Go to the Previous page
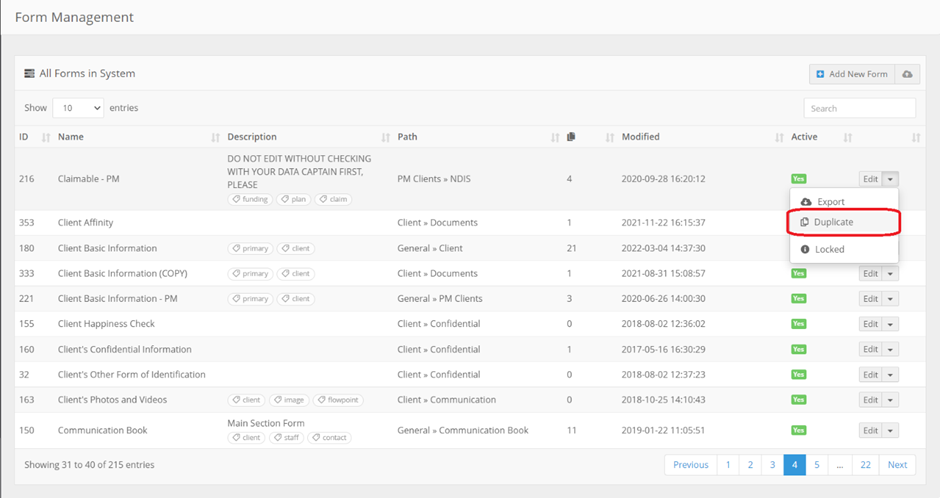 click(691, 464)
